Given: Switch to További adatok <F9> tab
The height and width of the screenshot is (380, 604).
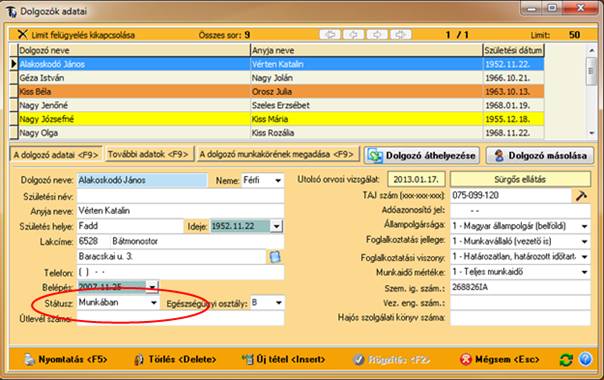Looking at the screenshot, I should point(149,154).
